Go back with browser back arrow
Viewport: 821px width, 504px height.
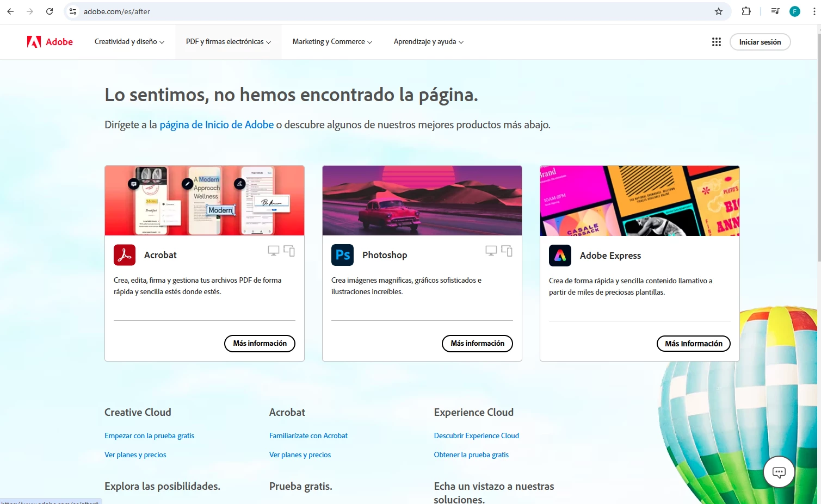coord(10,11)
